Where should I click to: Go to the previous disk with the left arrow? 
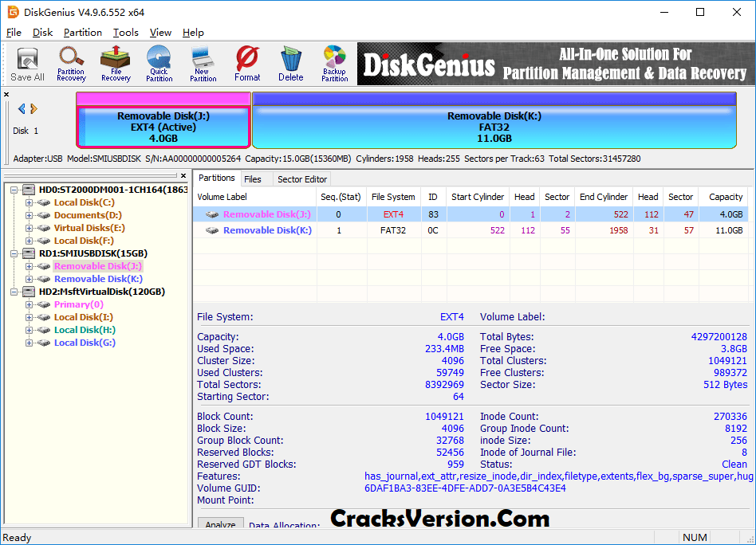point(22,109)
